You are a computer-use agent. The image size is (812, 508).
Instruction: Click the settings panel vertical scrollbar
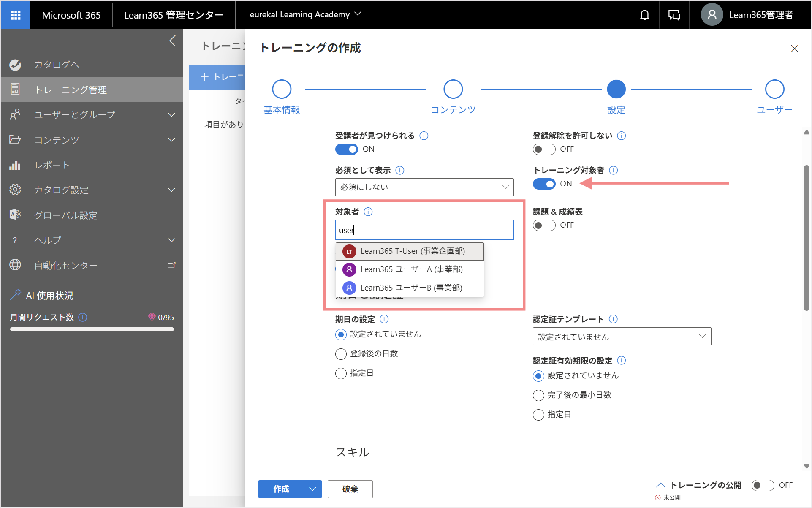click(806, 238)
